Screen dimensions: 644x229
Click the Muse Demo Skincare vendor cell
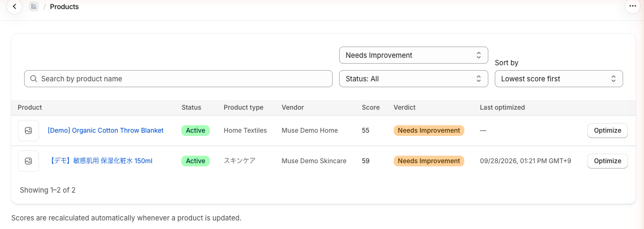314,161
